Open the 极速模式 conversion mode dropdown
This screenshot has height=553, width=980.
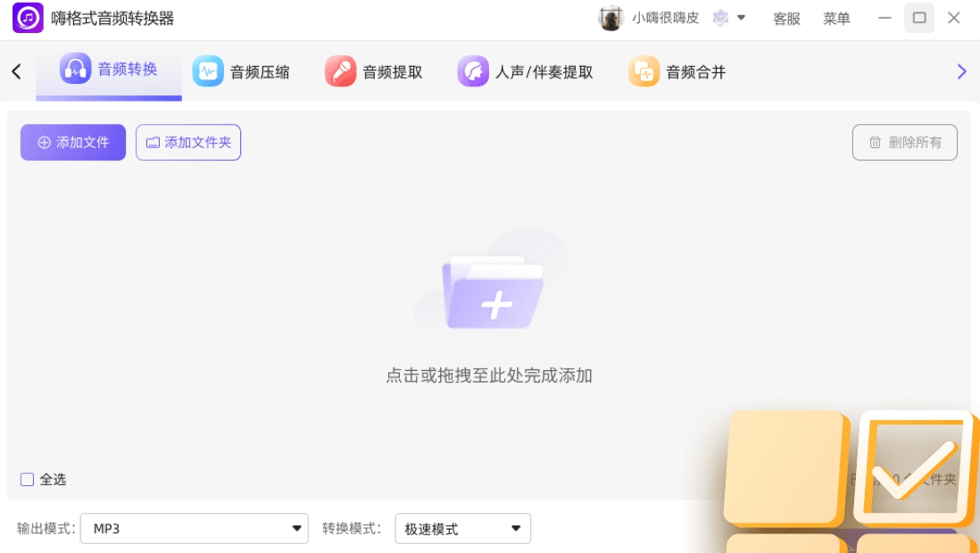(463, 529)
